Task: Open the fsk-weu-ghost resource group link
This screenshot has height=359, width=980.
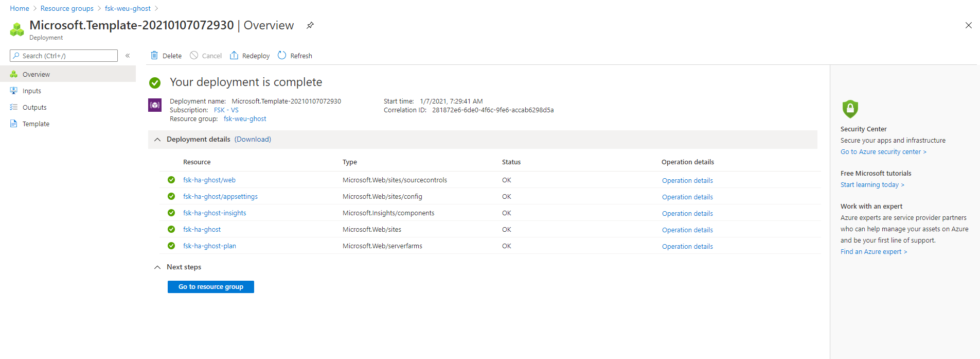Action: [245, 119]
